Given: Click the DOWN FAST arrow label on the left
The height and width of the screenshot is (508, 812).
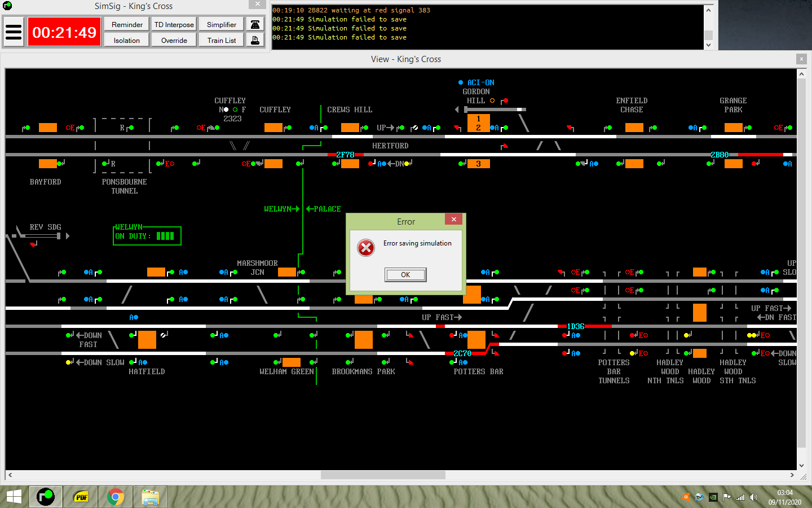Looking at the screenshot, I should click(88, 340).
